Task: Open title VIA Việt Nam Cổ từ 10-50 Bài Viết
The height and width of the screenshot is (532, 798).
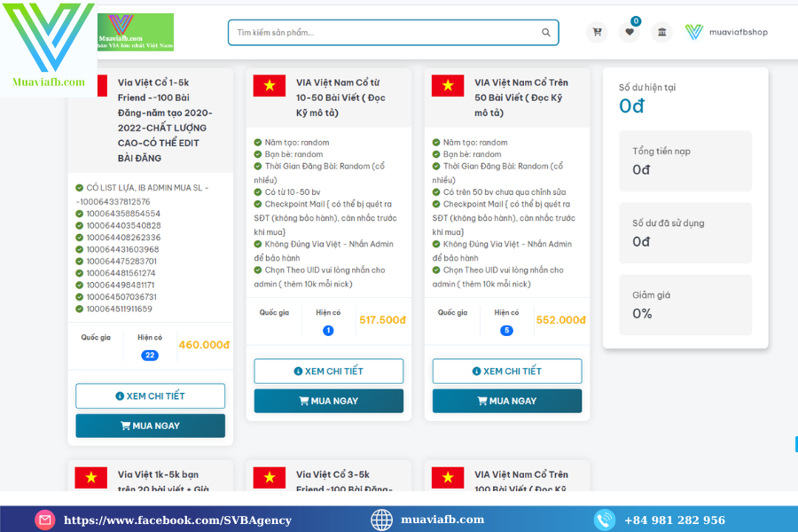Action: point(340,98)
